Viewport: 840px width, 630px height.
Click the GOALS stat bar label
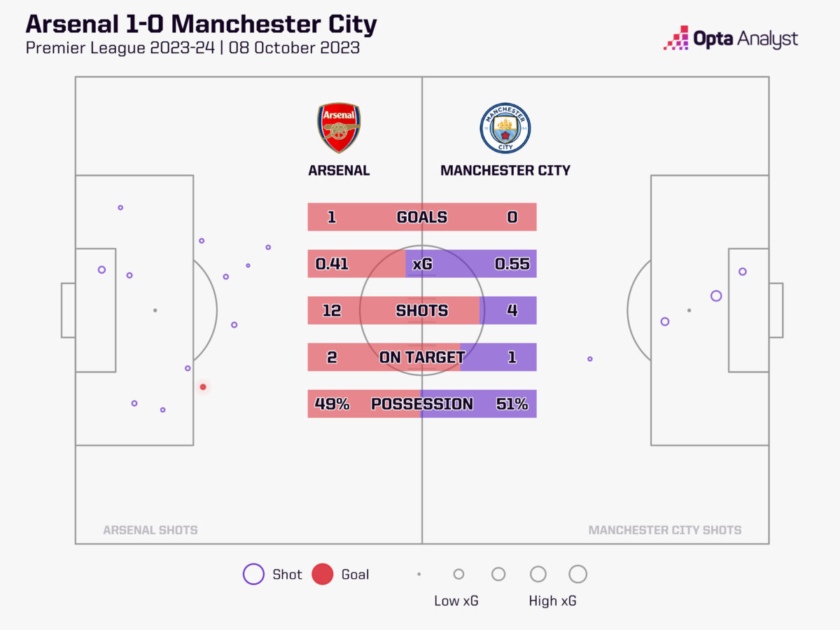421,217
